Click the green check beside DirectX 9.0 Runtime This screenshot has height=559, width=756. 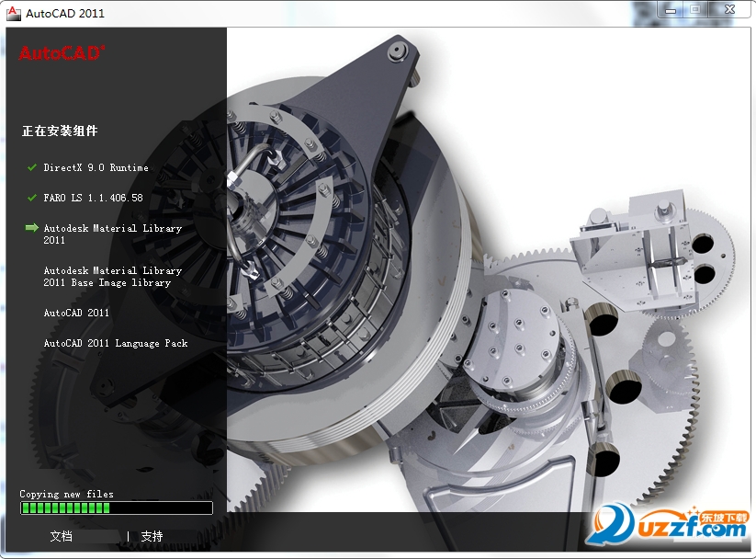(x=32, y=167)
